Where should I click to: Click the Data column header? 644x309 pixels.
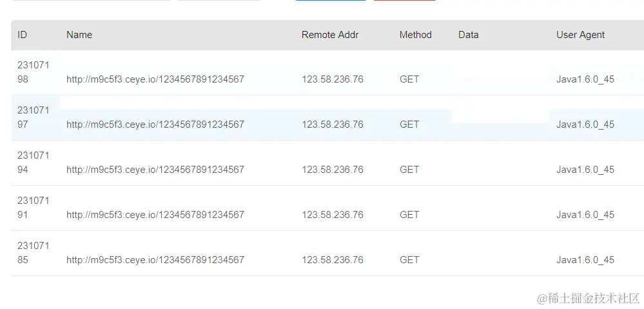469,35
